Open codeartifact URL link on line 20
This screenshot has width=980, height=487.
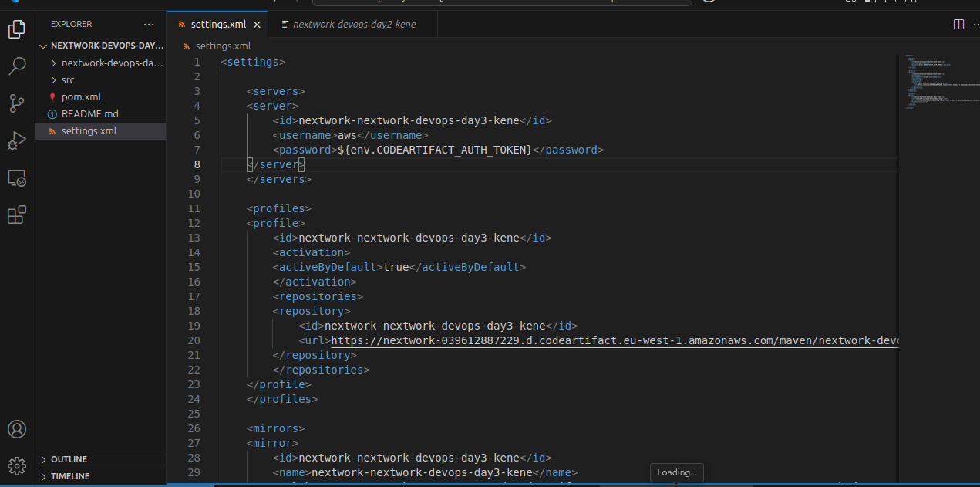coord(615,340)
